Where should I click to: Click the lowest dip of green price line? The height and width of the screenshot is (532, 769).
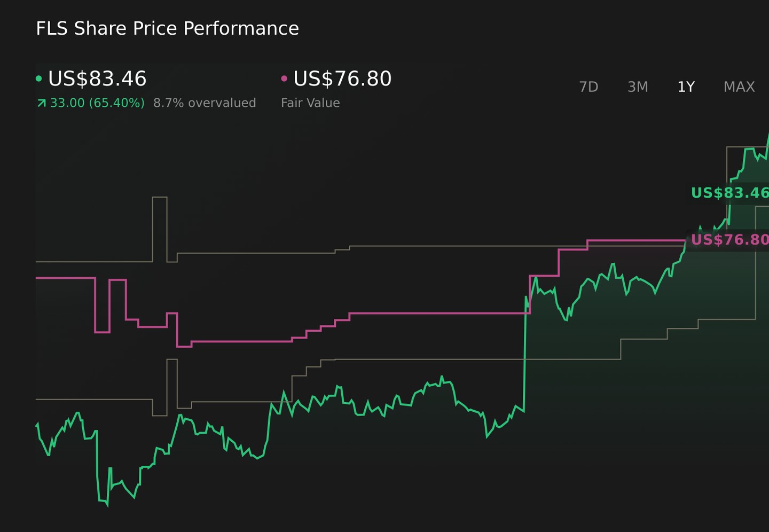[x=107, y=504]
